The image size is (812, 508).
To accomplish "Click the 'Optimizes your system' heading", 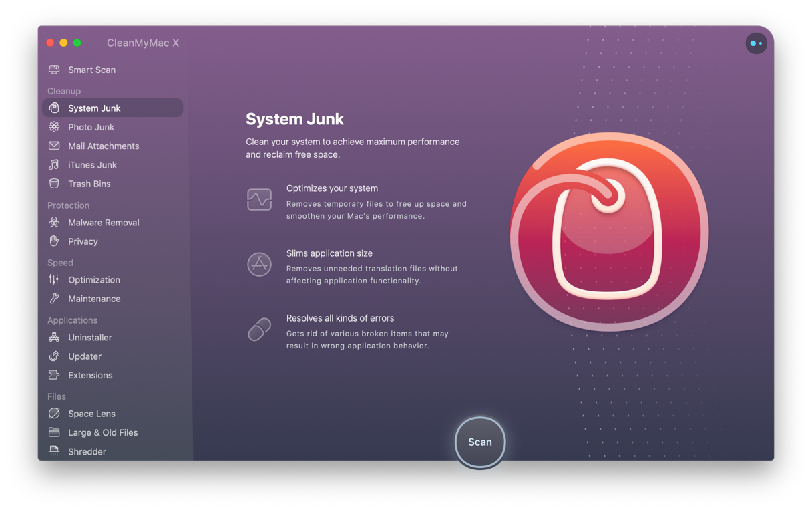I will [x=332, y=188].
